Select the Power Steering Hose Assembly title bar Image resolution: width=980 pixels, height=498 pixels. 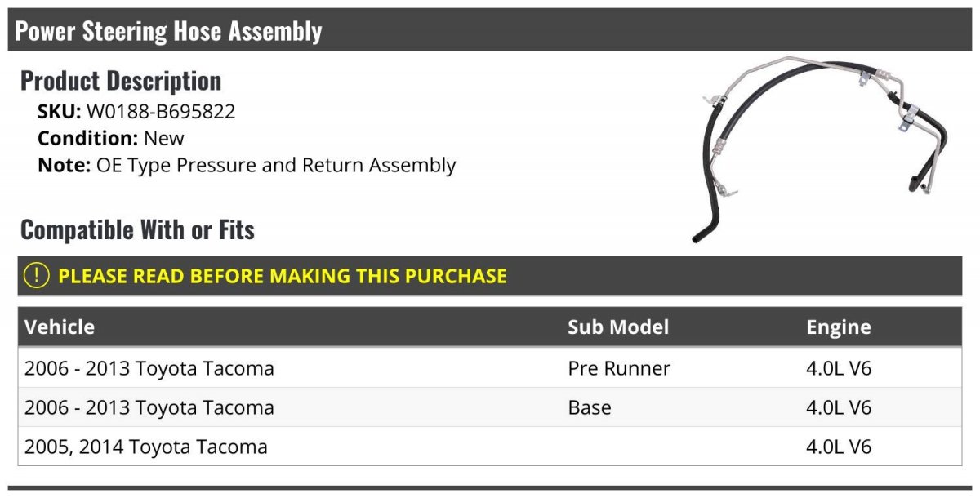490,30
